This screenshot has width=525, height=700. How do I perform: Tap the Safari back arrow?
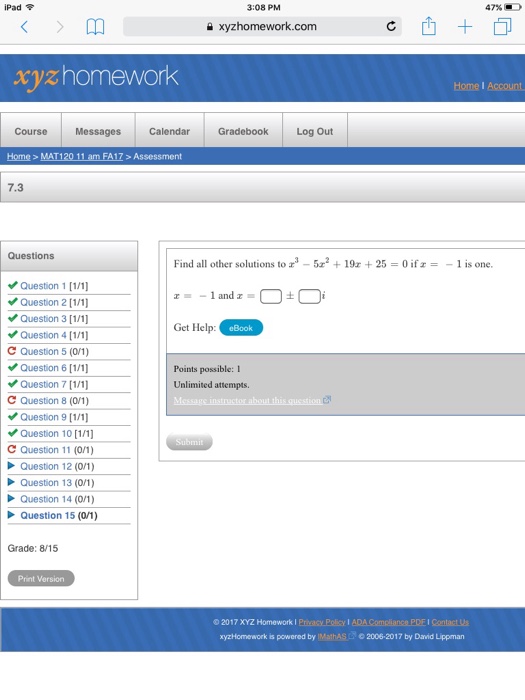25,27
